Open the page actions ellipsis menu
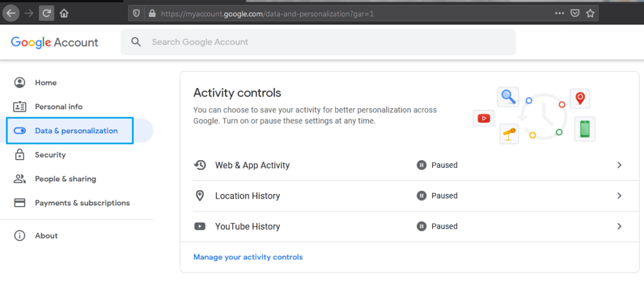This screenshot has width=644, height=282. [560, 13]
